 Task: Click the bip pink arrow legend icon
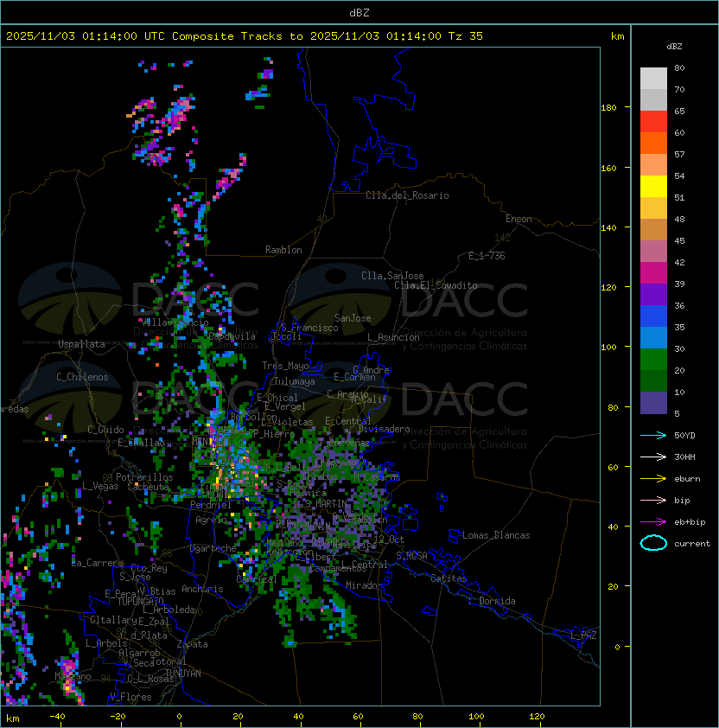pyautogui.click(x=653, y=500)
